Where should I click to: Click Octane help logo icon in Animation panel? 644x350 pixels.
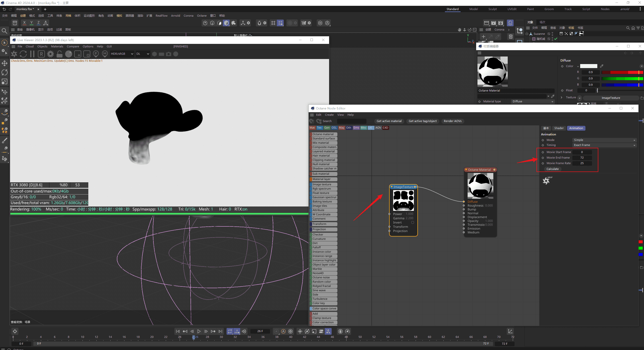pyautogui.click(x=547, y=180)
